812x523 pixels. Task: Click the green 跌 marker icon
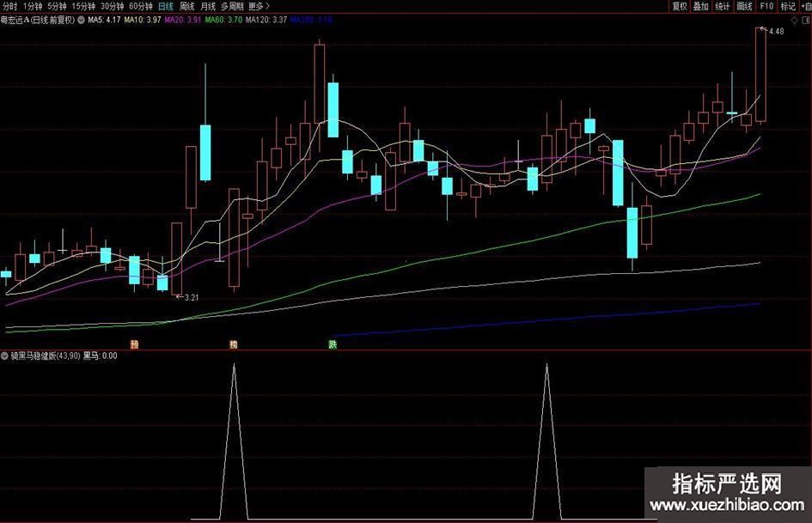click(333, 344)
